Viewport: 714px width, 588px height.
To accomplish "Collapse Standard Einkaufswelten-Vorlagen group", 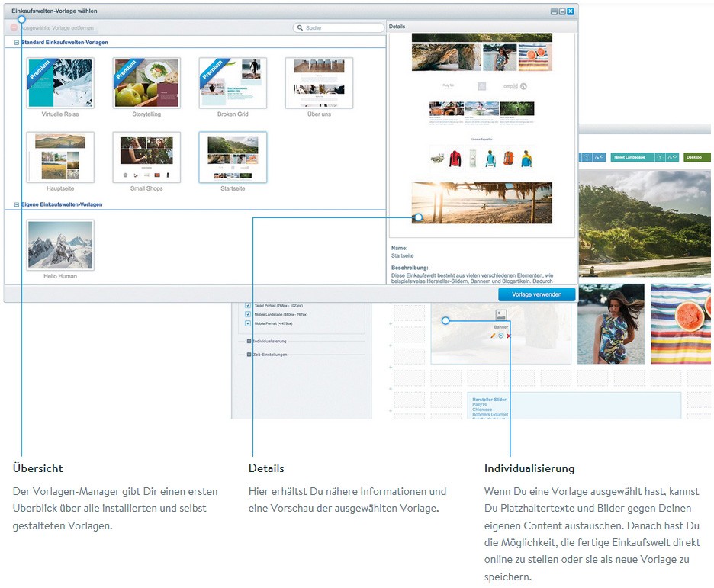I will [16, 42].
